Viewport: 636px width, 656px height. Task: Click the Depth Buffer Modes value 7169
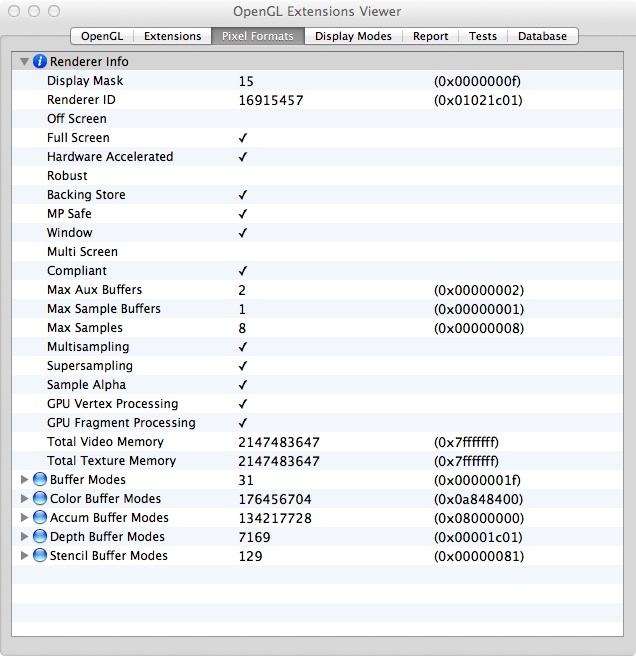254,537
